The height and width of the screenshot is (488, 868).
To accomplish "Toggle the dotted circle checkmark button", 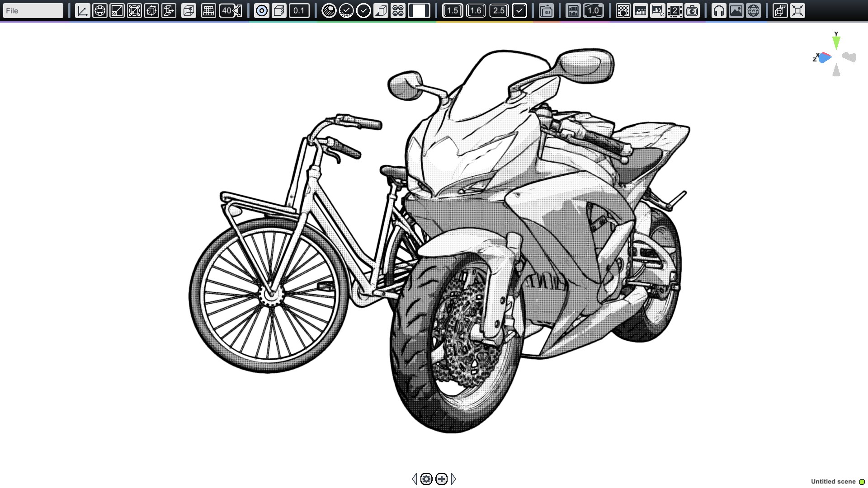I will tap(346, 10).
